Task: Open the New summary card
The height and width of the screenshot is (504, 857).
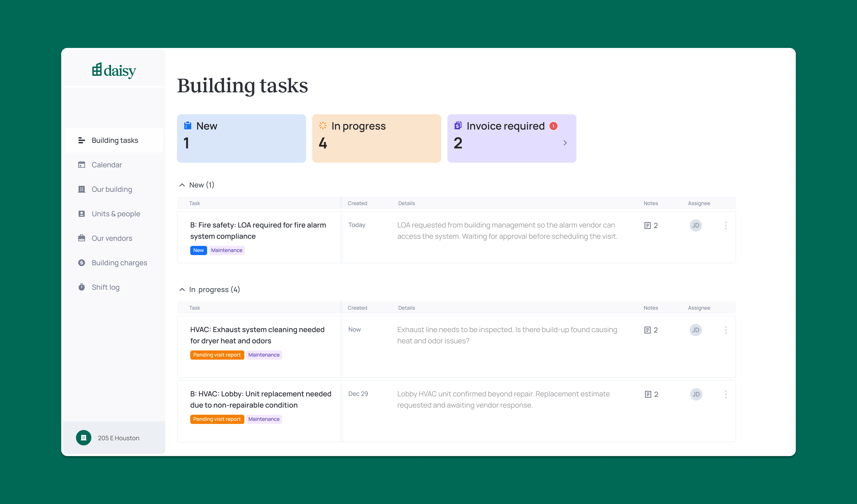Action: [241, 138]
